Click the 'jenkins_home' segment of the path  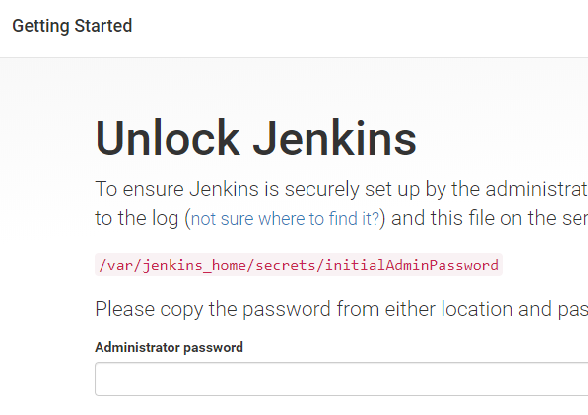pos(194,265)
